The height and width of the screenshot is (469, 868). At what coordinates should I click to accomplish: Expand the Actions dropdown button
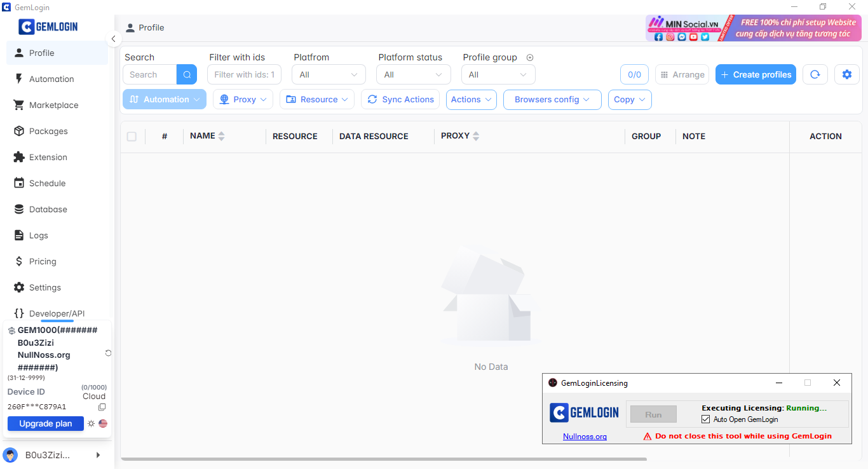(x=471, y=99)
